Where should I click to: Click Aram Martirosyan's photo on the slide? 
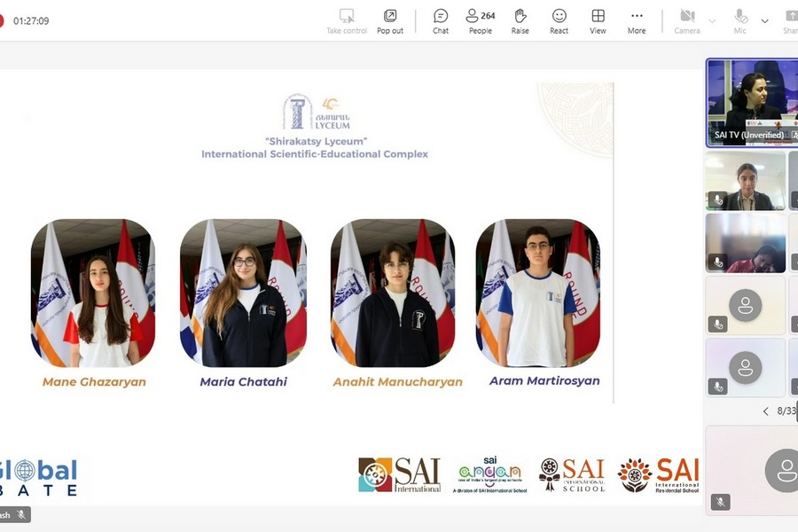[x=538, y=293]
